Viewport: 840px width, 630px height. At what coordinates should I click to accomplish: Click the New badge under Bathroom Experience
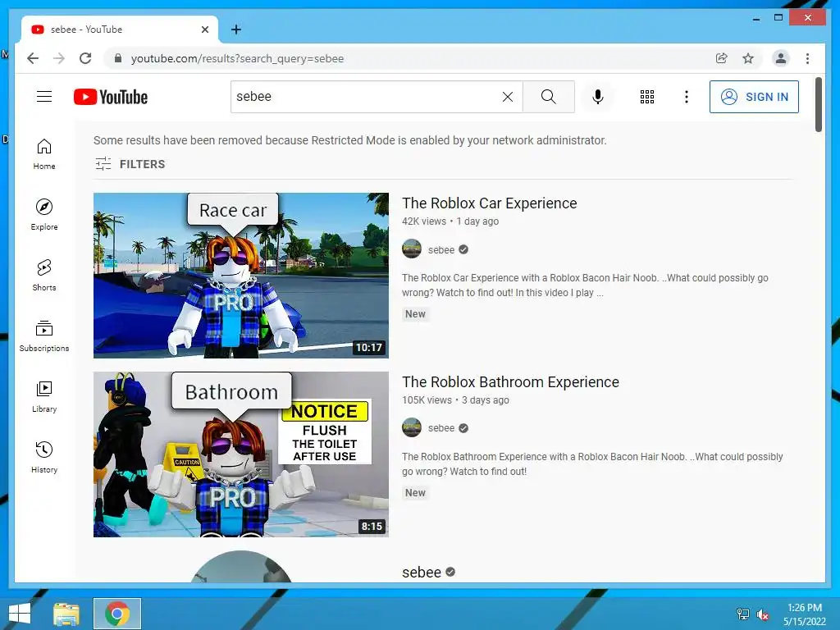coord(415,493)
